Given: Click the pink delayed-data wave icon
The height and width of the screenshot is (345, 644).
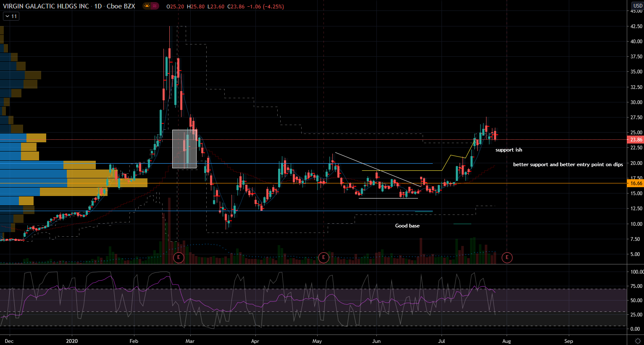Looking at the screenshot, I should [x=155, y=6].
